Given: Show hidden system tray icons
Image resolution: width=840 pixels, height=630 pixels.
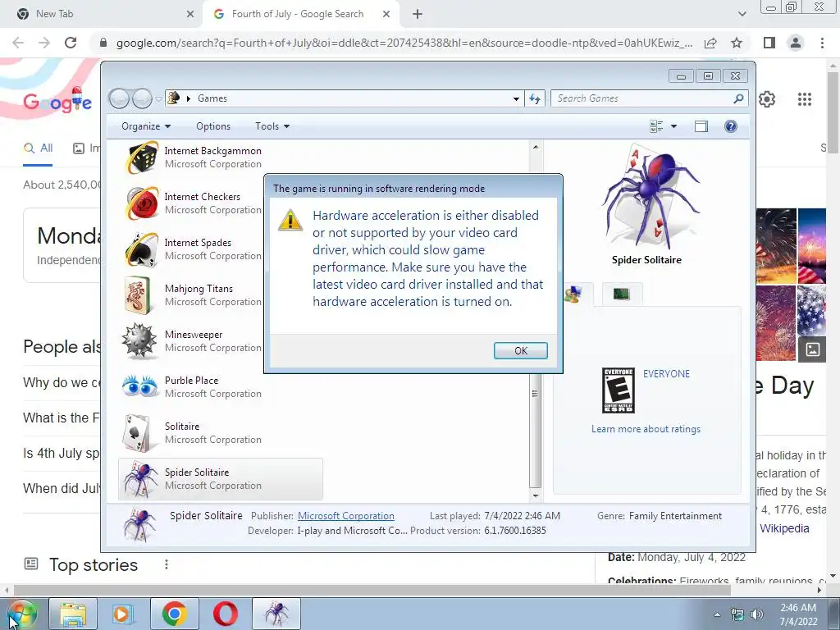Looking at the screenshot, I should click(717, 614).
